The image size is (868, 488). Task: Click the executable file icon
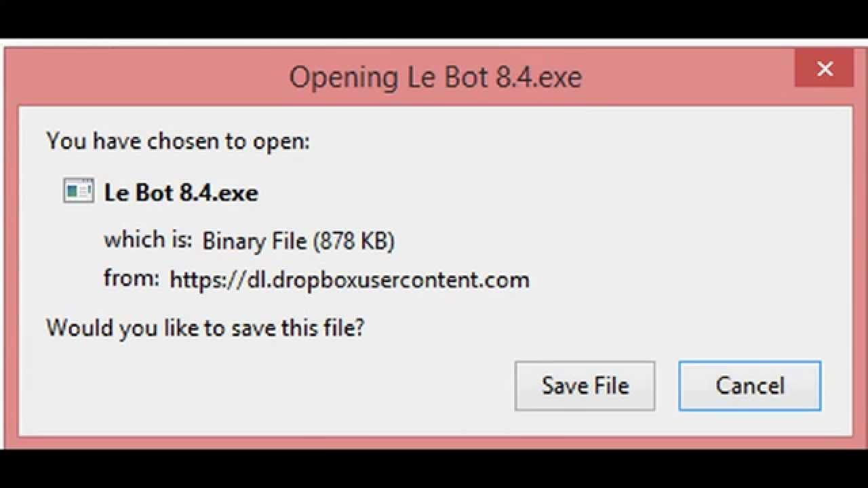click(x=79, y=192)
